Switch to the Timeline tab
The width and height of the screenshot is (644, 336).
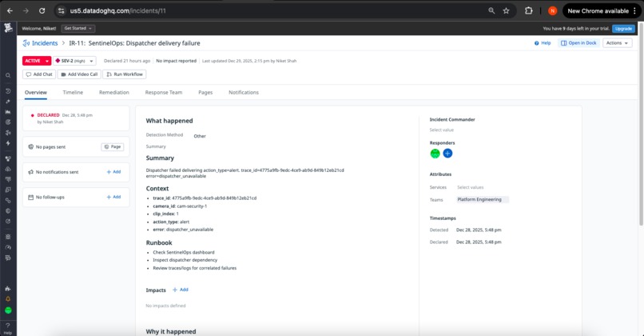[x=73, y=93]
